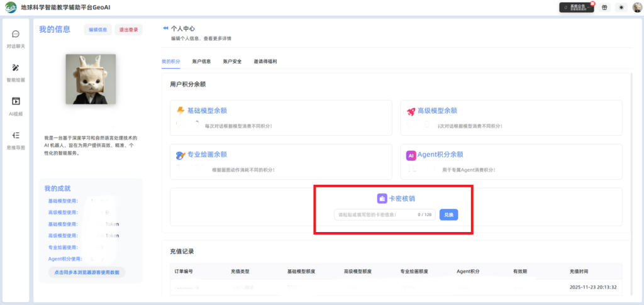Click the GeoAI logo in the top-left
This screenshot has height=305, width=644.
[10, 8]
